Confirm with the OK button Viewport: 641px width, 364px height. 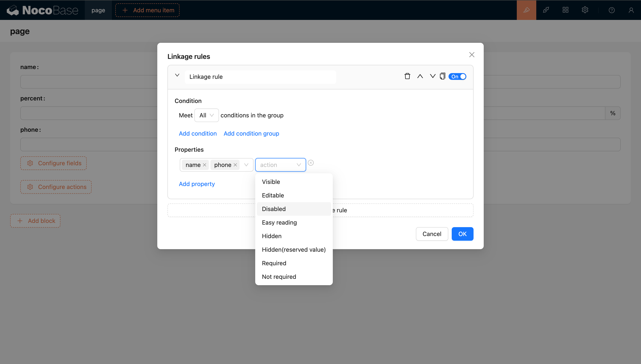pos(463,234)
